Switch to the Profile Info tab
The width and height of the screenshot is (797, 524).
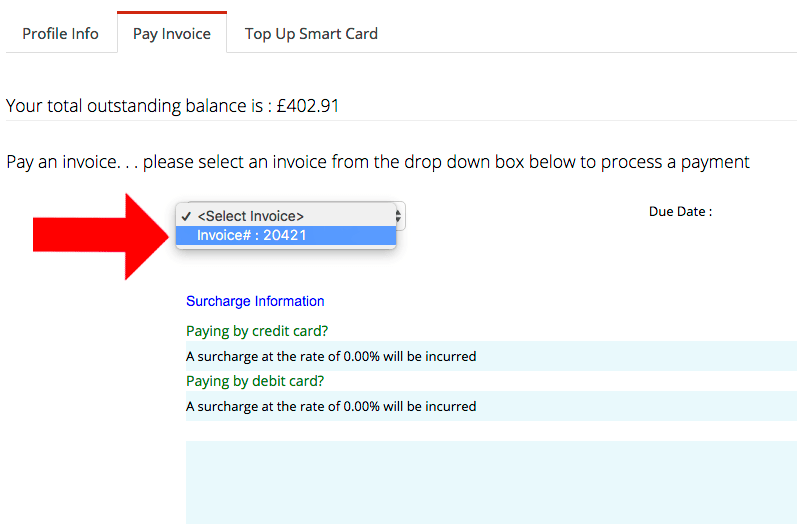[60, 34]
